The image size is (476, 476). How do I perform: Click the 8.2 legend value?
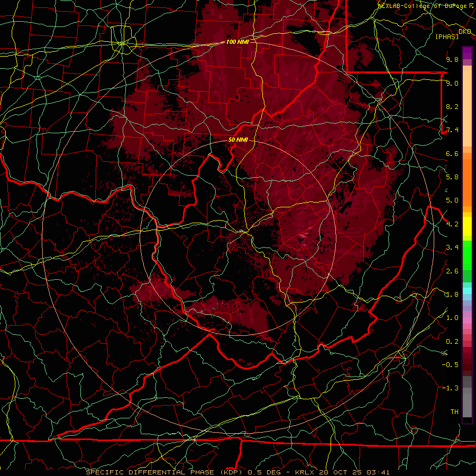(x=452, y=106)
